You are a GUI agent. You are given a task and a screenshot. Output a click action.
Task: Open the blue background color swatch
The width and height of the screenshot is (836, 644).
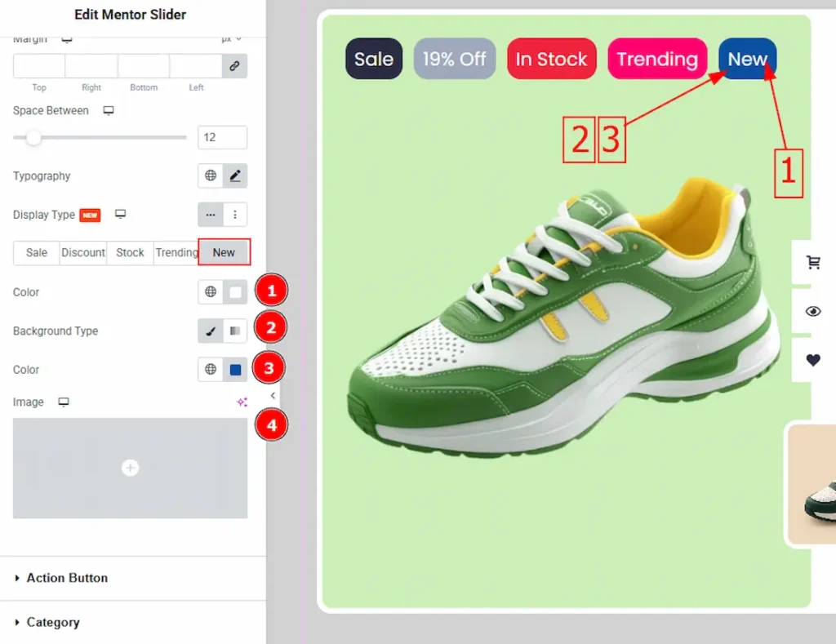(235, 371)
